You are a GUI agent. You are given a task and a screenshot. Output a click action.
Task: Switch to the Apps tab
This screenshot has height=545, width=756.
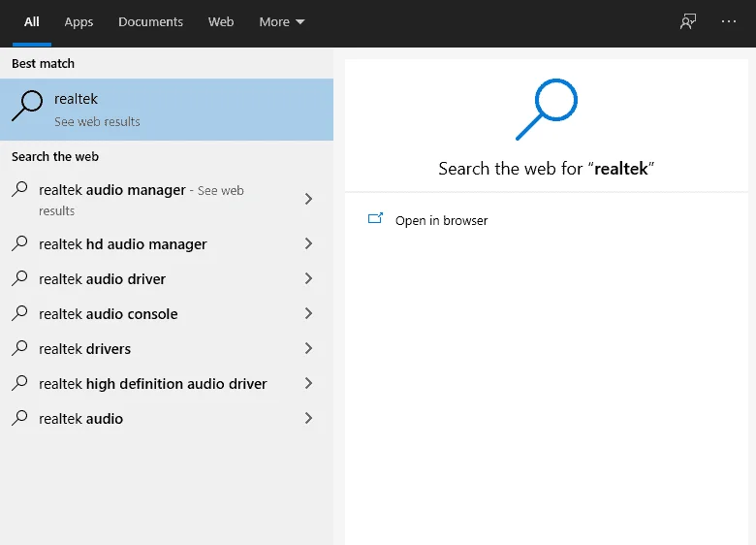pos(79,22)
